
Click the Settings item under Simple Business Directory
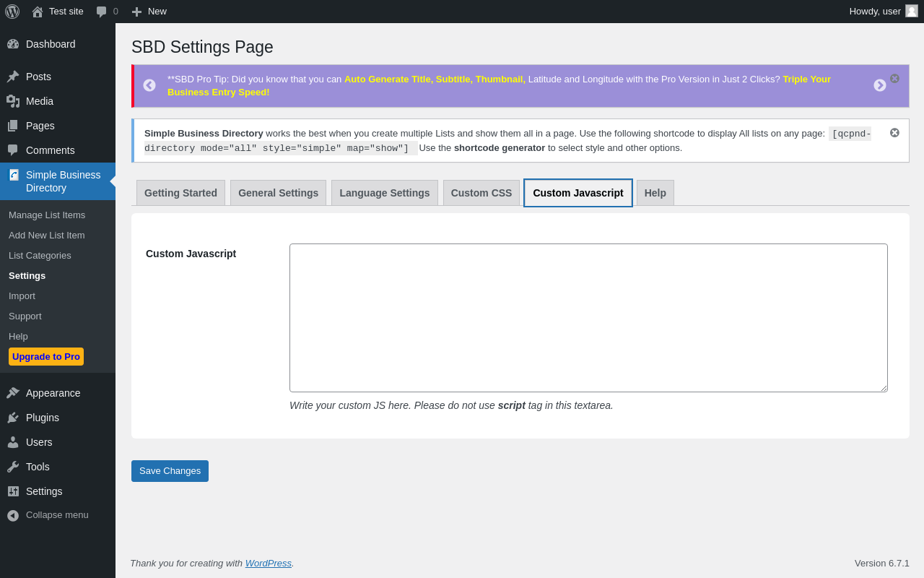point(27,275)
